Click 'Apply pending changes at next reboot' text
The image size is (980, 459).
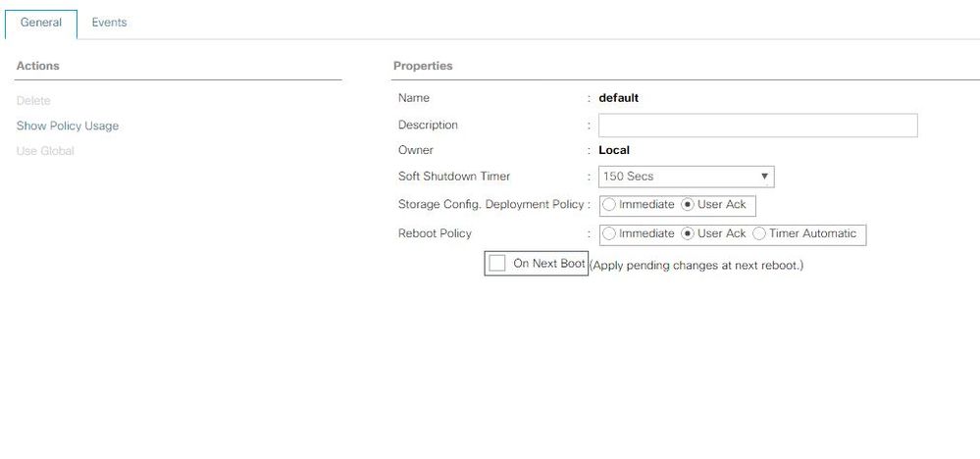[696, 266]
